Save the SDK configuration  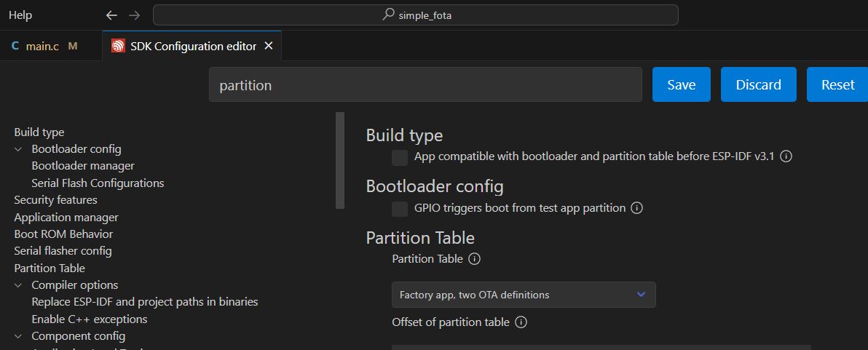click(682, 84)
